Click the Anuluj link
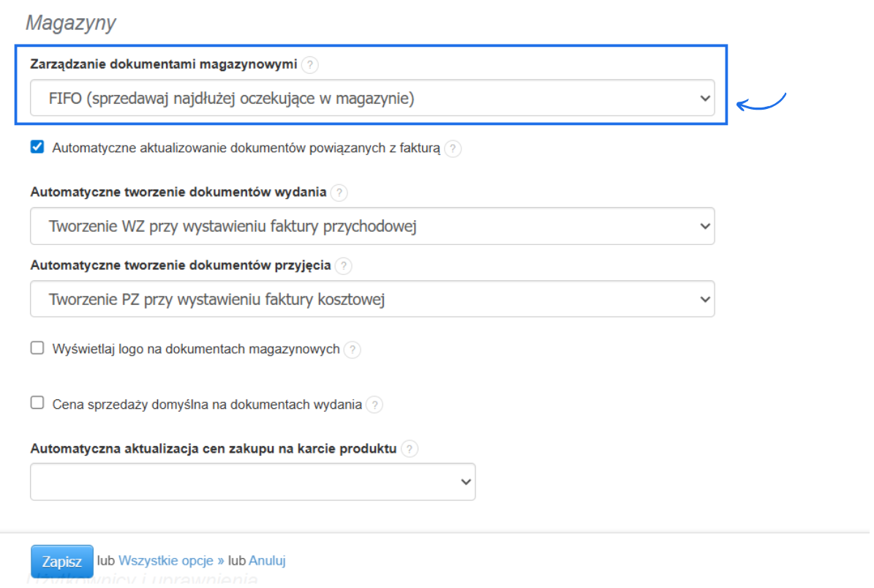The image size is (874, 588). pos(267,561)
